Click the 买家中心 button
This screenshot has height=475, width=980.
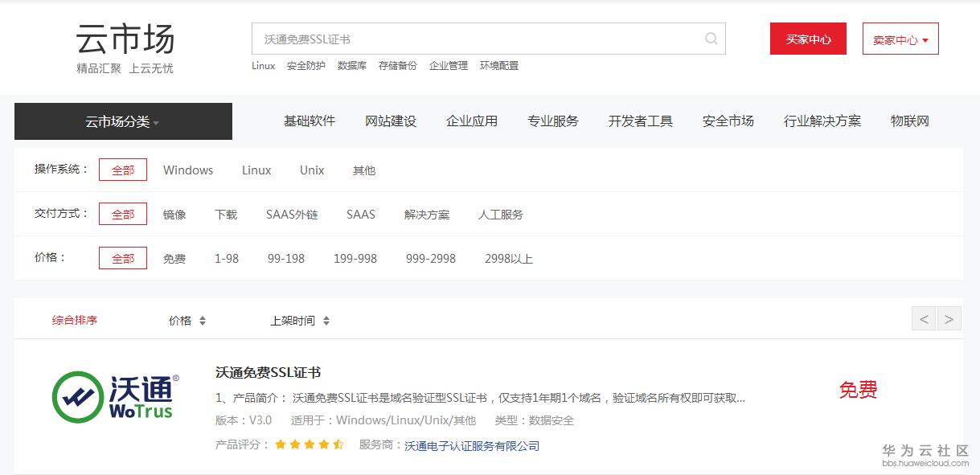pyautogui.click(x=807, y=38)
